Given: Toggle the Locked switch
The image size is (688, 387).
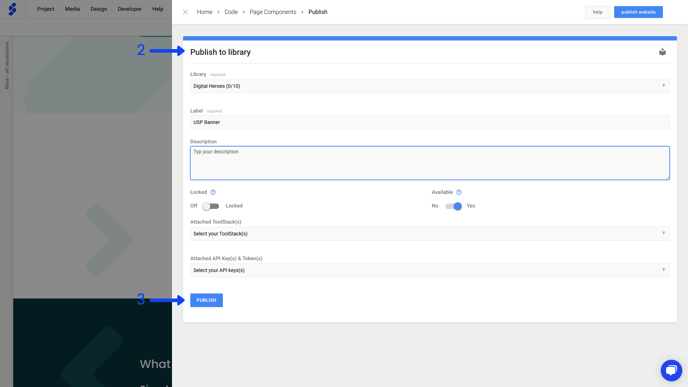Looking at the screenshot, I should tap(211, 206).
